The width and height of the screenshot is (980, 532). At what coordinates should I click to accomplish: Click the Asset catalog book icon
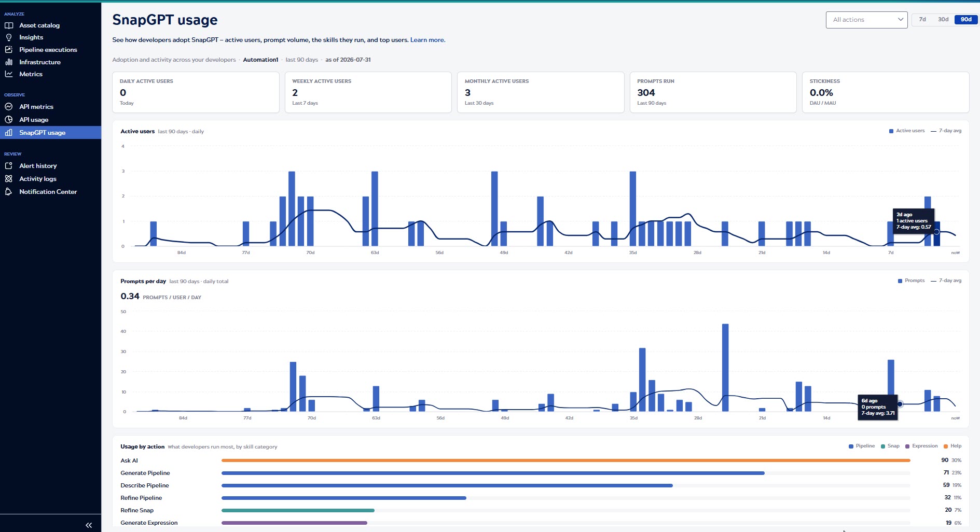tap(9, 25)
